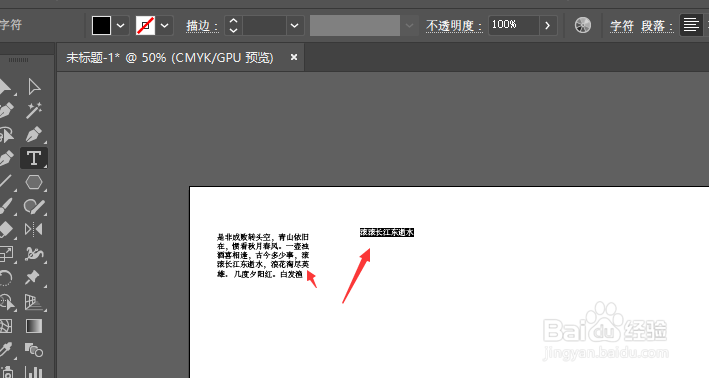Select the Polygon shape tool
Image resolution: width=709 pixels, height=378 pixels.
(x=34, y=182)
